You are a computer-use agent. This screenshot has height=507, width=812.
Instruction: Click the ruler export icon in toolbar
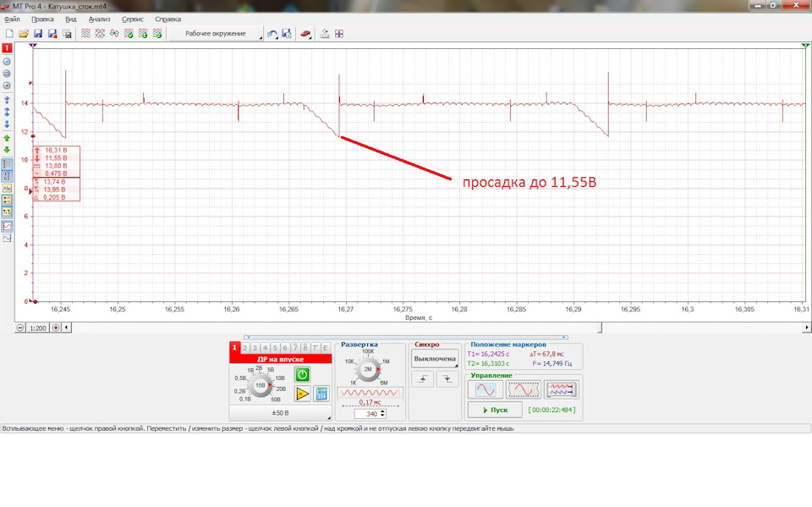(325, 34)
